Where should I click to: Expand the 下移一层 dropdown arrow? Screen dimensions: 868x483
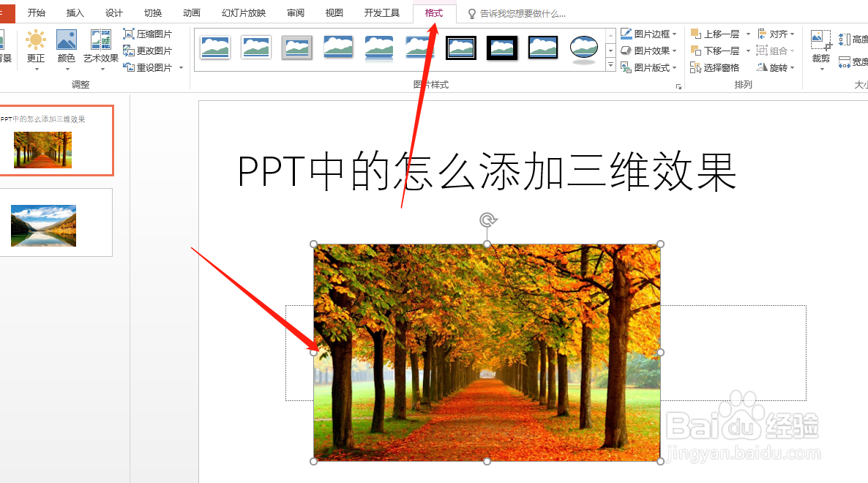pos(748,51)
